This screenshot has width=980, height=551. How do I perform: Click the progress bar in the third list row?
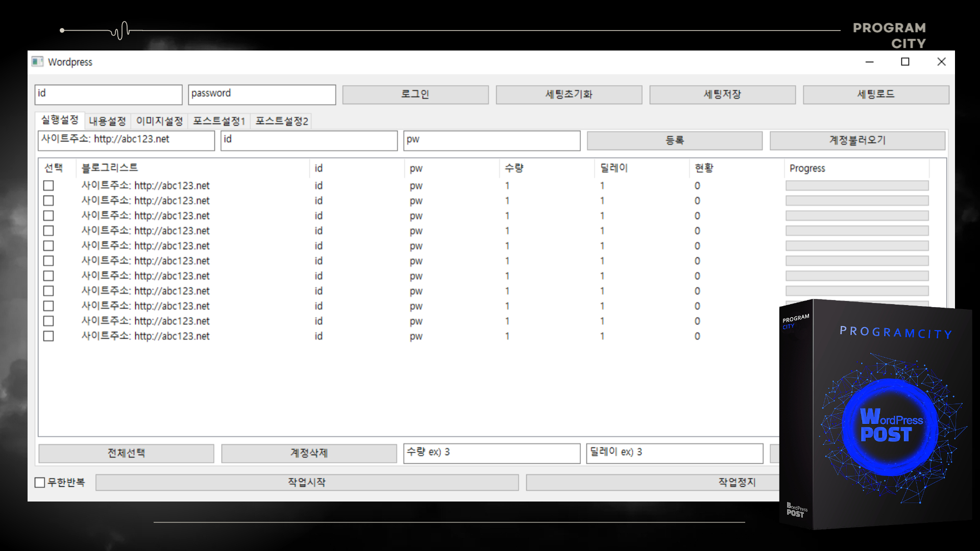point(857,216)
